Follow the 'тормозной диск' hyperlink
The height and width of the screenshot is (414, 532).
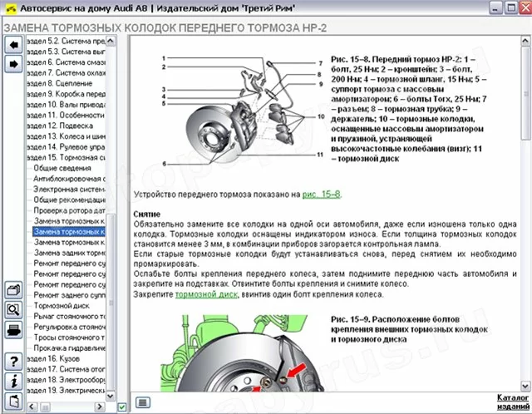(x=207, y=294)
